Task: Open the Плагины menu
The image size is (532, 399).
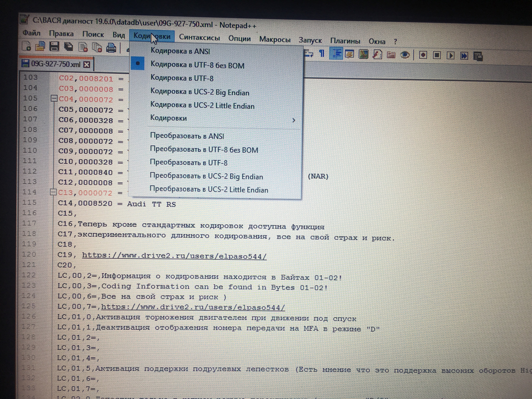Action: pyautogui.click(x=345, y=41)
